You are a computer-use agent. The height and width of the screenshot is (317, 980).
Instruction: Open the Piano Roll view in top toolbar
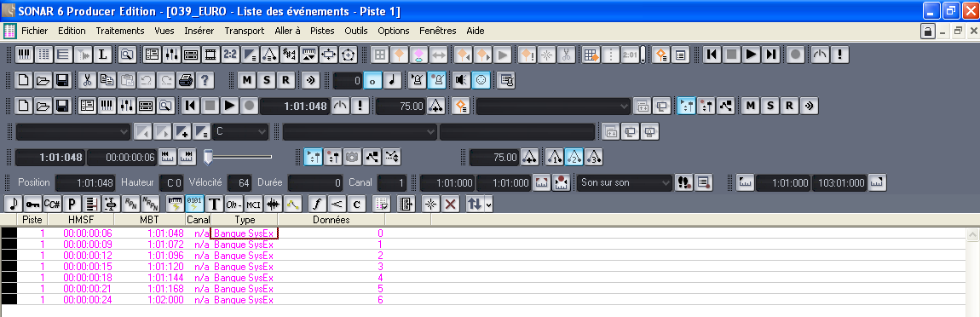[24, 55]
